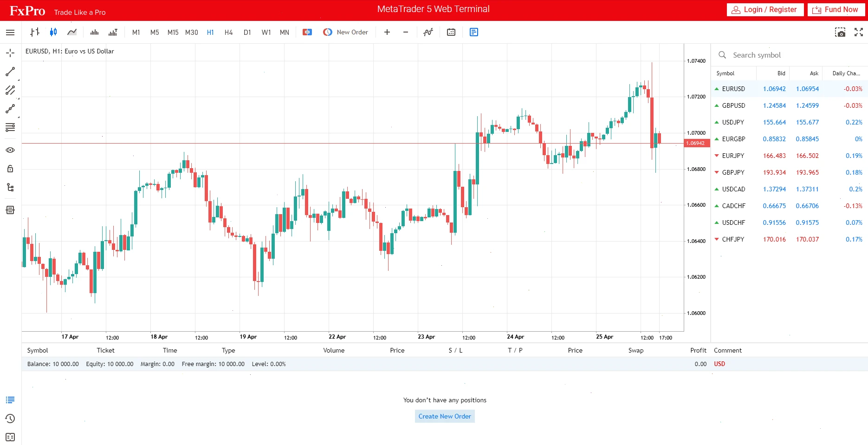The height and width of the screenshot is (445, 868).
Task: Open the One Click Trading widget
Action: pos(307,32)
